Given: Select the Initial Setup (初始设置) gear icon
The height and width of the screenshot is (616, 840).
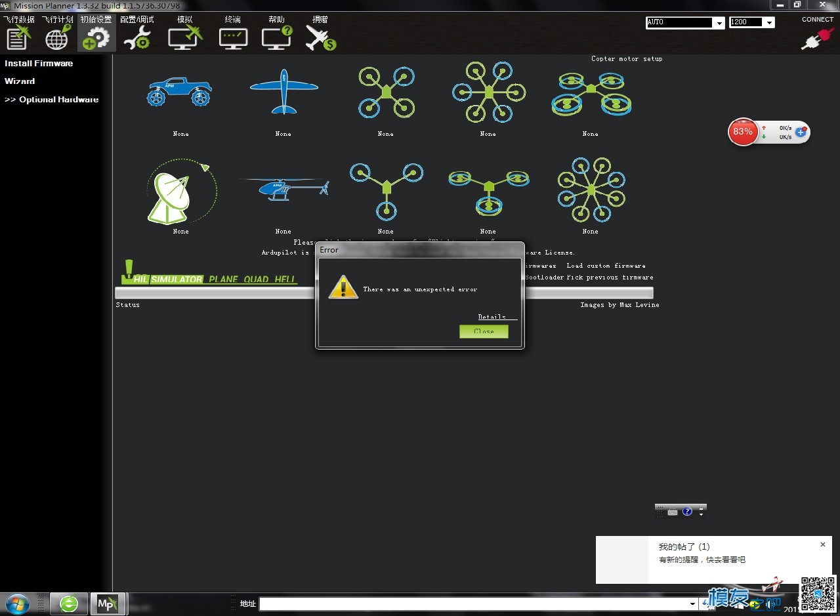Looking at the screenshot, I should [96, 37].
